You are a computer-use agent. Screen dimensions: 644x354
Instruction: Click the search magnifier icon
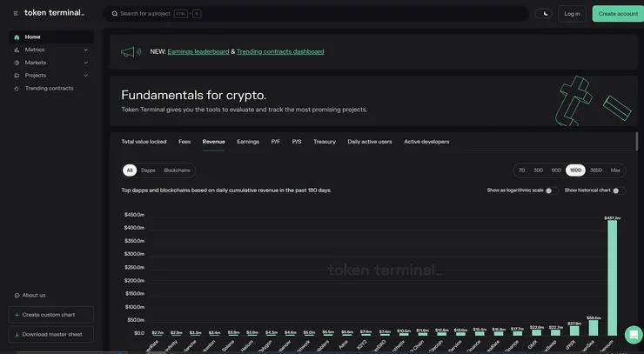tap(115, 14)
